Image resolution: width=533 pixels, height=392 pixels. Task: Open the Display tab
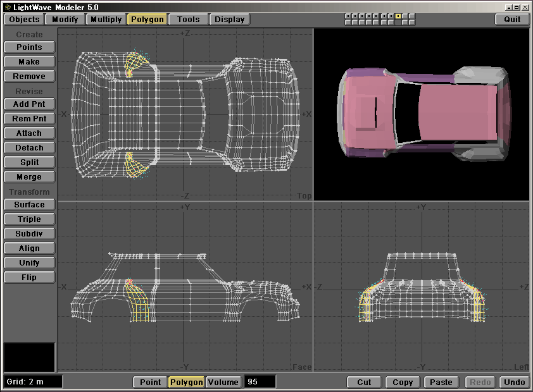point(229,19)
